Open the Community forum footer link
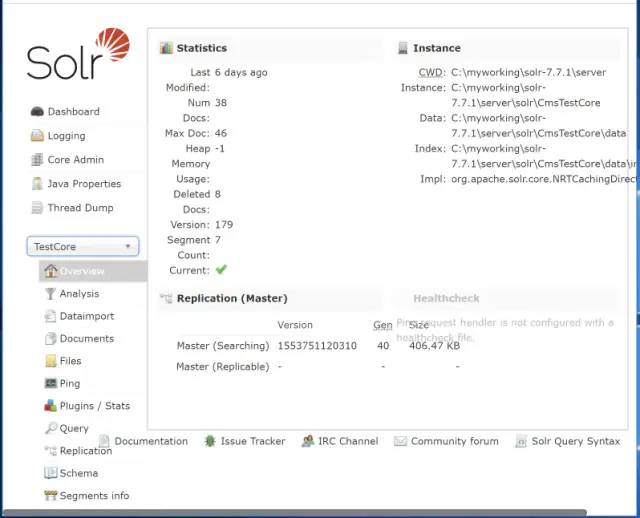The width and height of the screenshot is (640, 518). point(455,441)
